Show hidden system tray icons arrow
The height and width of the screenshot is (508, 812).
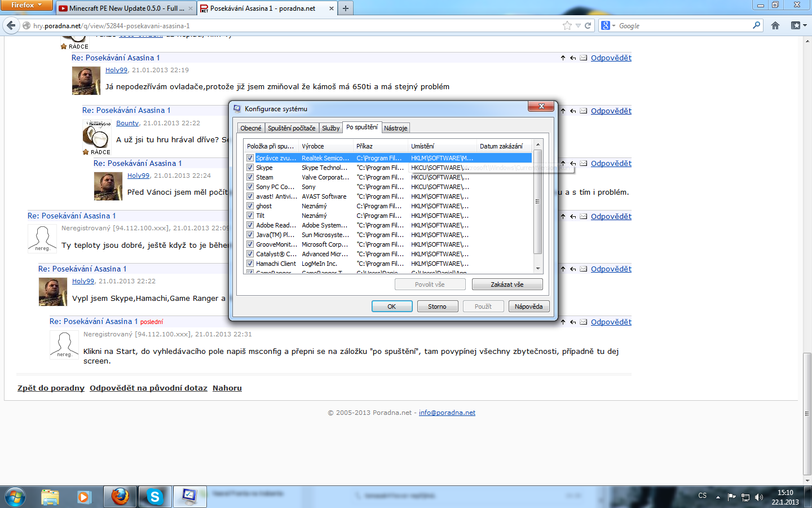click(718, 497)
